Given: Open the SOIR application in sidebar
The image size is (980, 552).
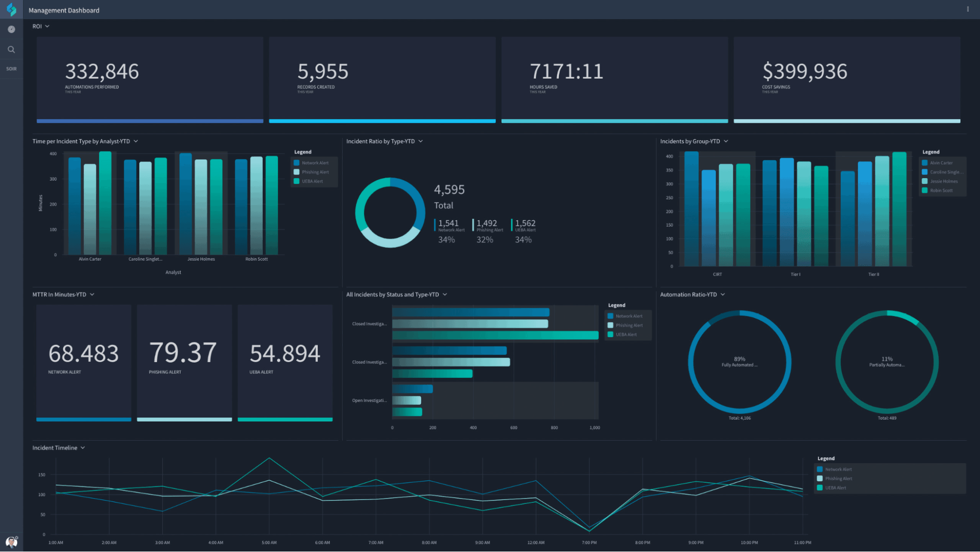Looking at the screenshot, I should 11,69.
